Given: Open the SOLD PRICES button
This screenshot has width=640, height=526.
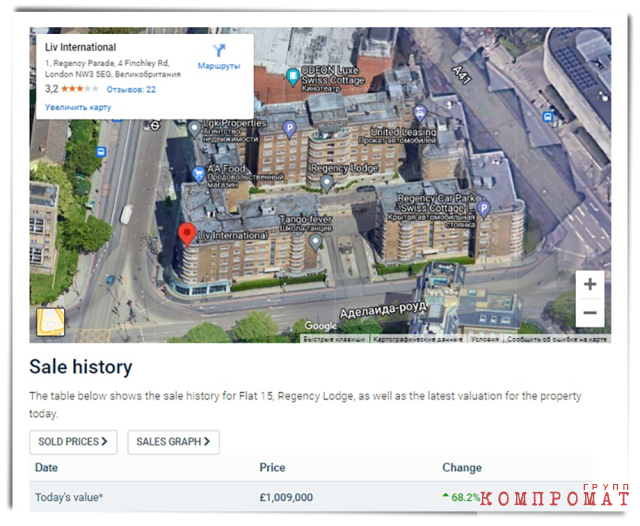Looking at the screenshot, I should (73, 442).
